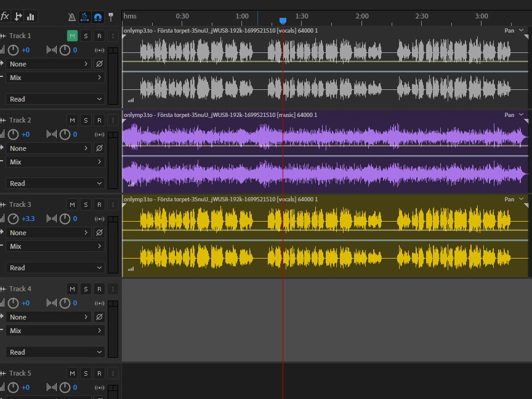Mute Track 4
532x399 pixels.
(72, 289)
